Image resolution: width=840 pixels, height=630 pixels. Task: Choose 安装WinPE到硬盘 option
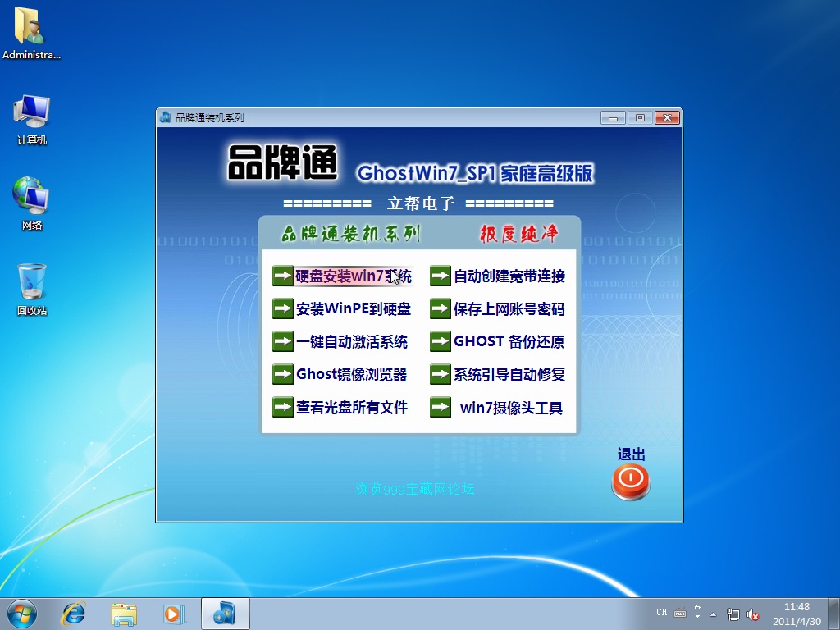354,308
